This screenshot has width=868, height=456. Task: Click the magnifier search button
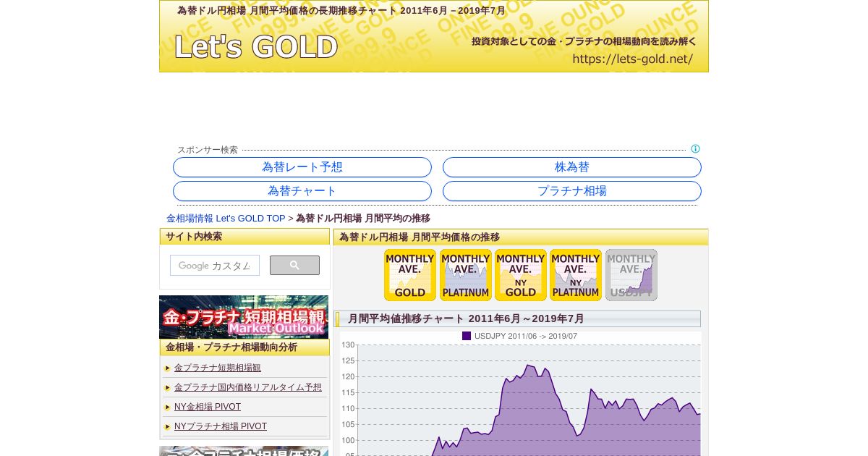pos(294,266)
